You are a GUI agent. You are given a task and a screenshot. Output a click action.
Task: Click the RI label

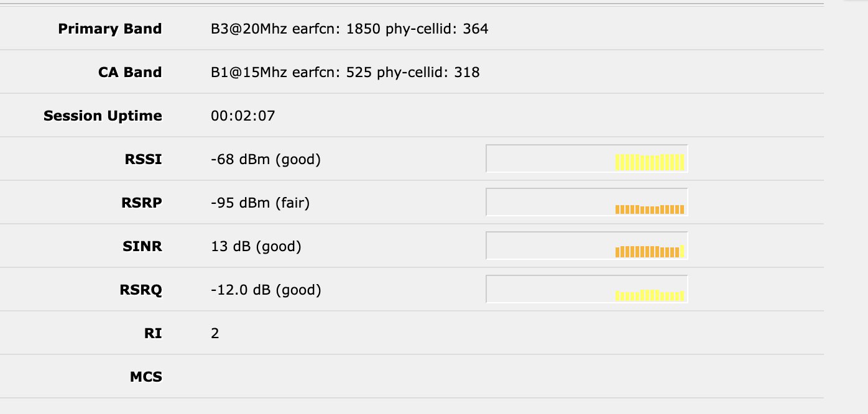(154, 333)
